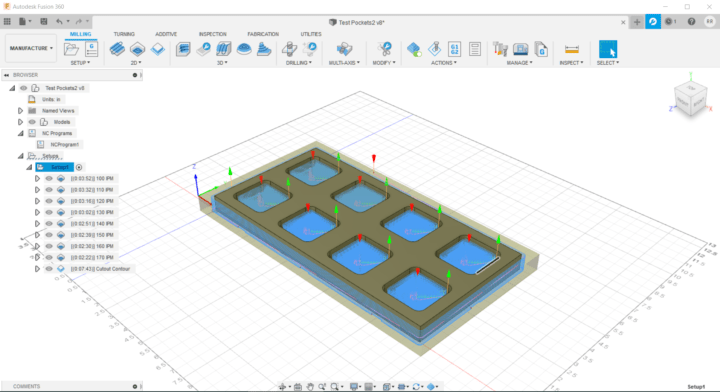The height and width of the screenshot is (392, 720).
Task: Choose the Drill tool icon
Action: [x=289, y=49]
